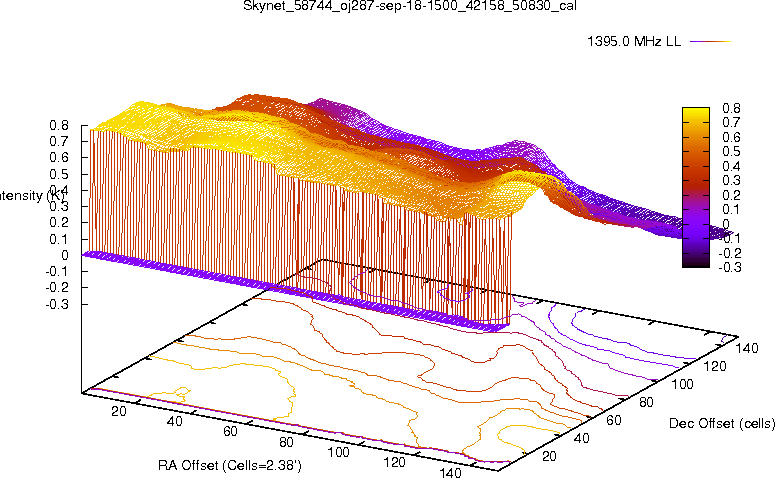Image resolution: width=775 pixels, height=478 pixels.
Task: Click the -0.3 label on the color bar
Action: 730,267
